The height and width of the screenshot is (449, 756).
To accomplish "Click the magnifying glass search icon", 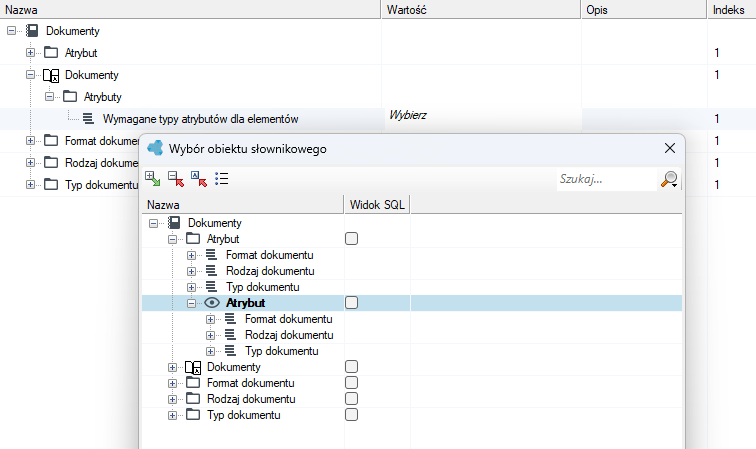I will tap(669, 179).
